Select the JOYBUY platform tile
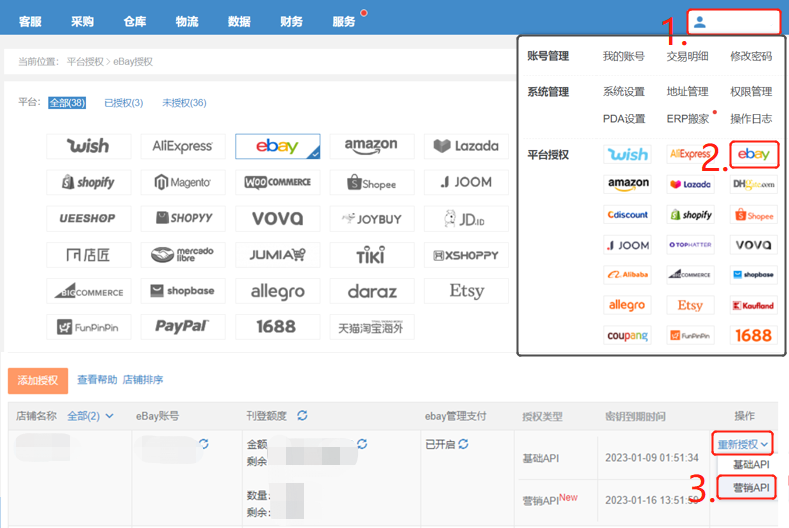Image resolution: width=789 pixels, height=528 pixels. click(372, 218)
